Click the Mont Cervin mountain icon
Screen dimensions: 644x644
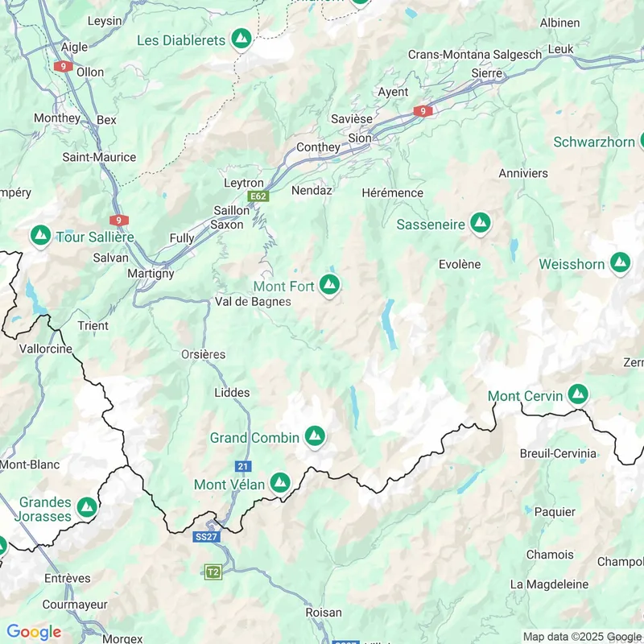point(578,394)
